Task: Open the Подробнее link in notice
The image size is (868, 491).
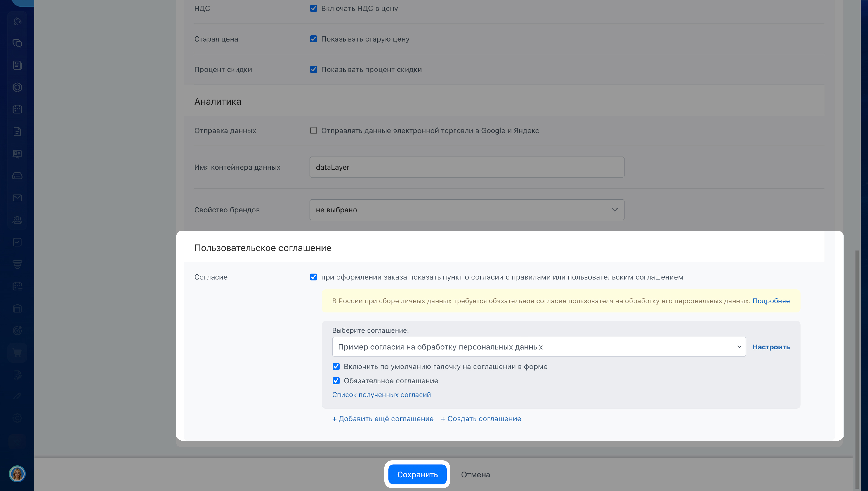Action: 771,301
